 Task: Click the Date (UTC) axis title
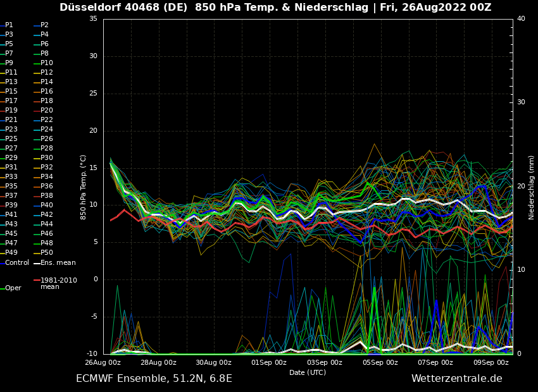click(x=308, y=372)
